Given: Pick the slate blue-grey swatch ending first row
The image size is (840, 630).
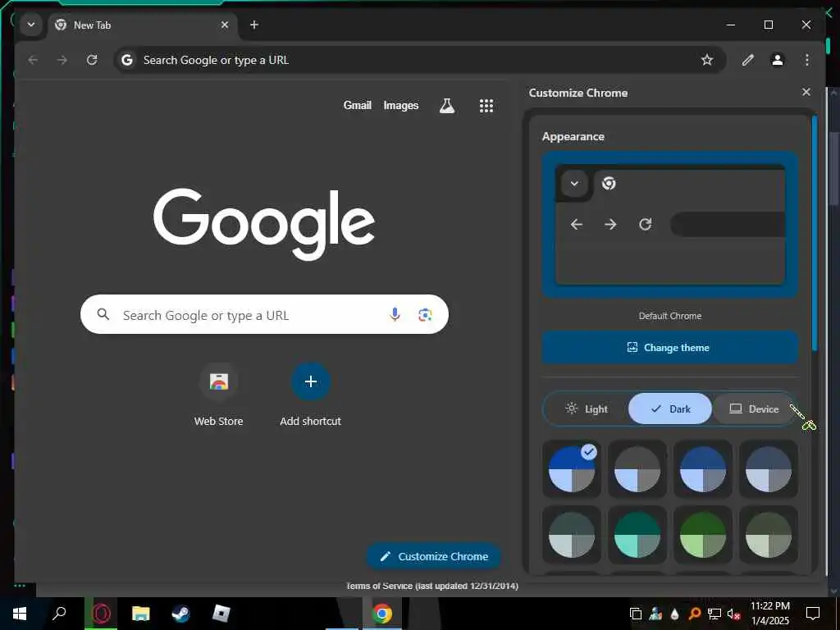Looking at the screenshot, I should click(x=768, y=469).
